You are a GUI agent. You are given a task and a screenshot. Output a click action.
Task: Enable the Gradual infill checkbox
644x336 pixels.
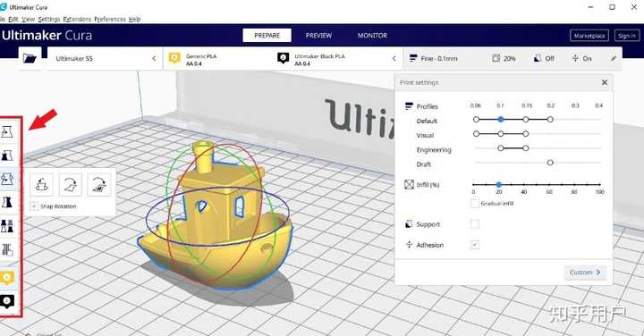[x=475, y=203]
